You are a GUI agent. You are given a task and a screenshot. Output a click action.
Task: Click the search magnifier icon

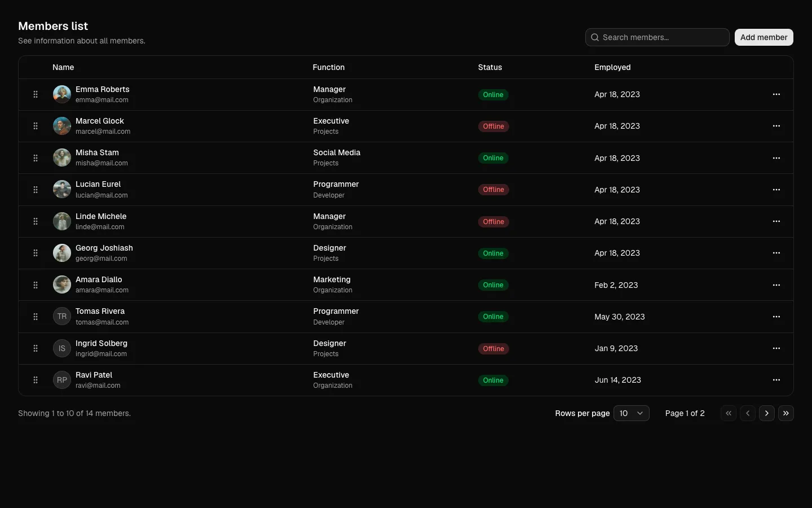click(595, 37)
